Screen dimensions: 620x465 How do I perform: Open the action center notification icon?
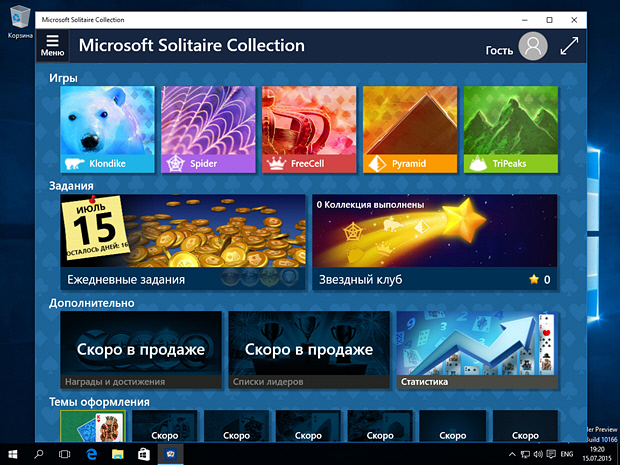[x=551, y=454]
